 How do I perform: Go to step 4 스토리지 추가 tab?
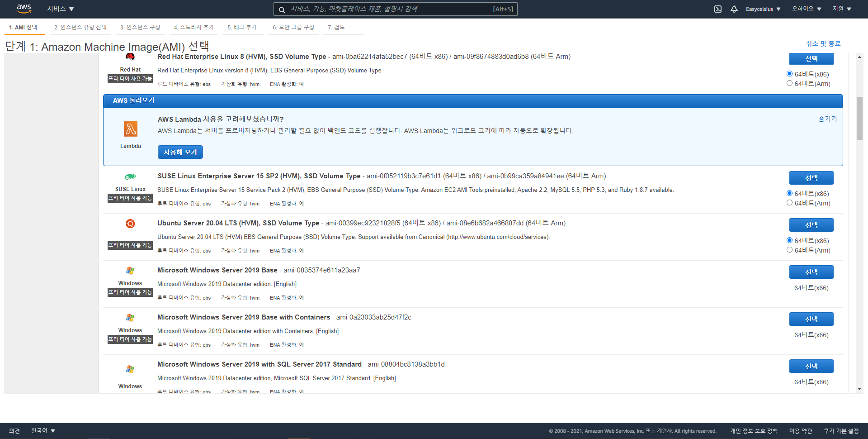194,27
